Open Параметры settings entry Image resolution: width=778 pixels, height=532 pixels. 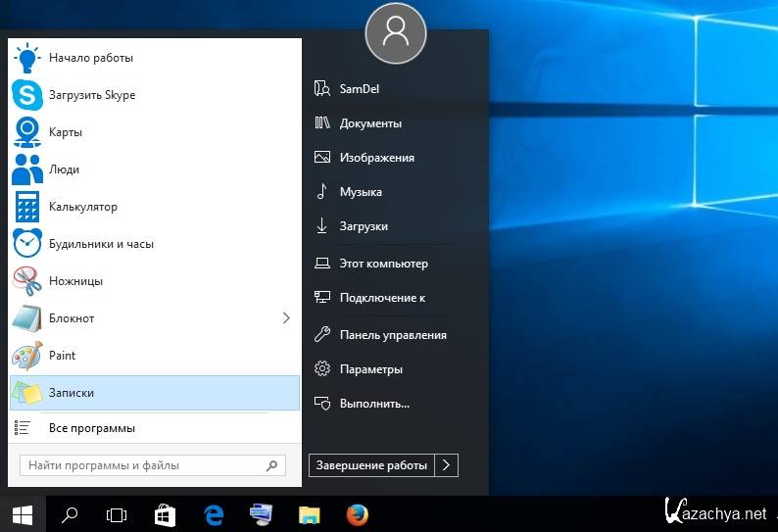[x=370, y=369]
